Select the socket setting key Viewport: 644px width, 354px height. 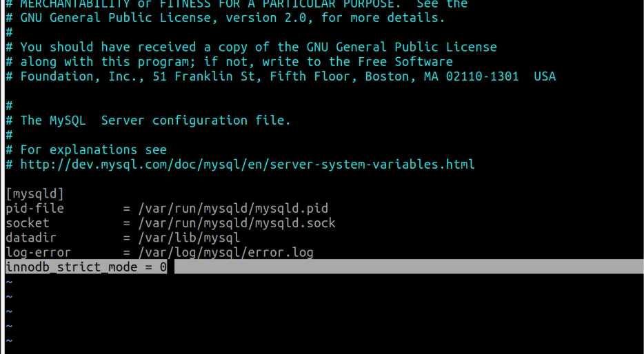coord(28,223)
